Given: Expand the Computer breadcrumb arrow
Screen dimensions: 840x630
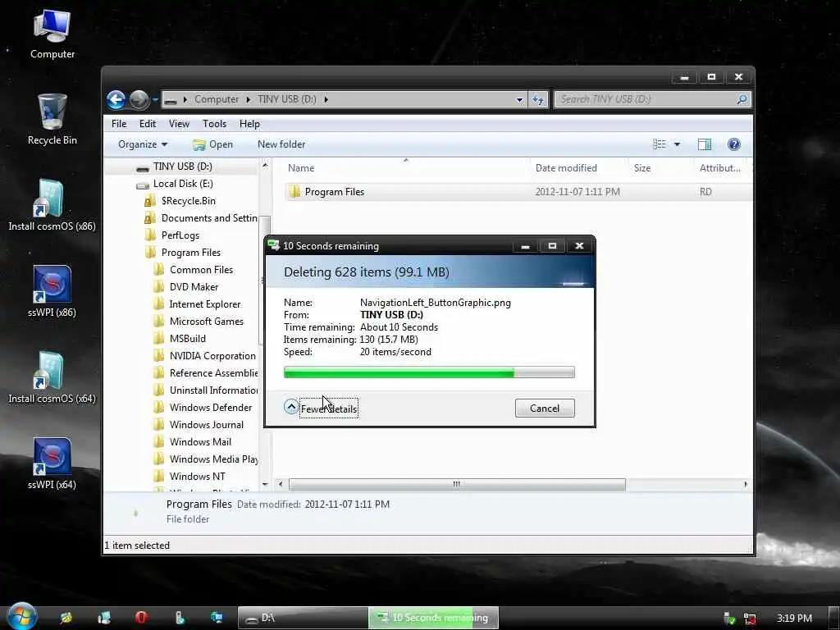Looking at the screenshot, I should point(249,99).
